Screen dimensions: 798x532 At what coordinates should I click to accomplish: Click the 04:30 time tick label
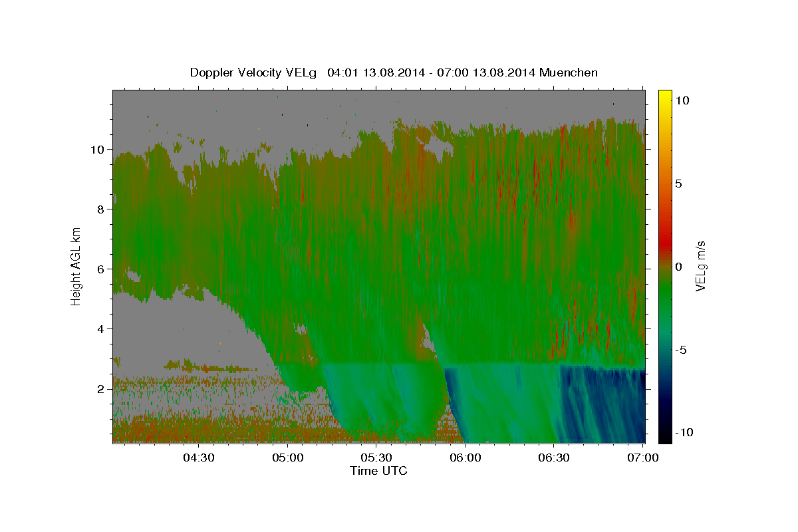pyautogui.click(x=199, y=458)
